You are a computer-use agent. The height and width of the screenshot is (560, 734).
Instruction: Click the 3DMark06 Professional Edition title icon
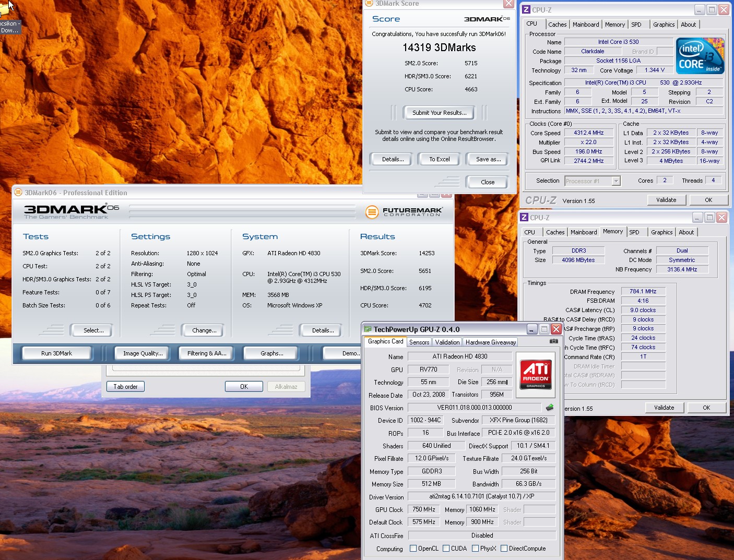pyautogui.click(x=18, y=193)
